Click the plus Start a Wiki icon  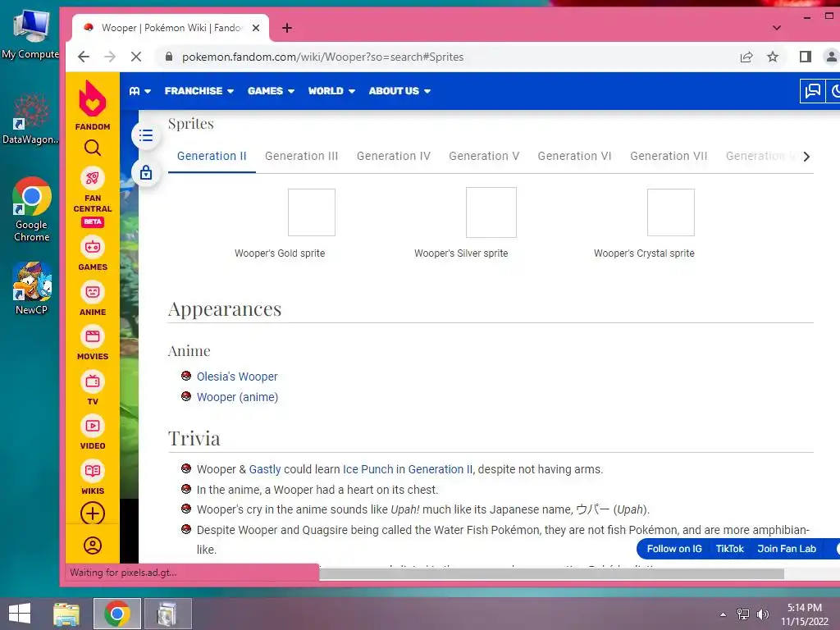click(x=93, y=514)
